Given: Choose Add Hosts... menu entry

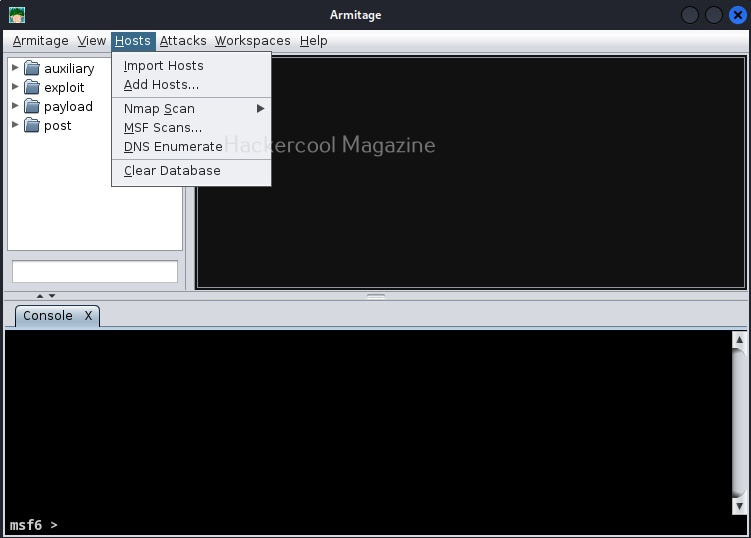Looking at the screenshot, I should tap(191, 85).
